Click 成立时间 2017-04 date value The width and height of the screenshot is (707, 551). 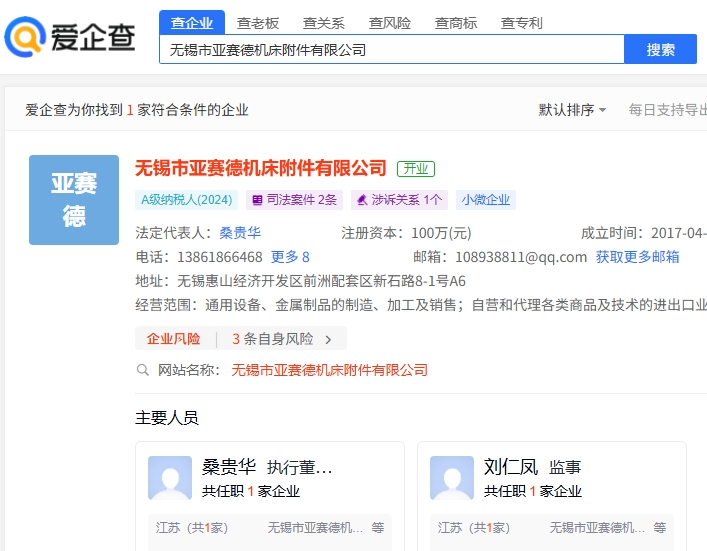click(x=679, y=233)
